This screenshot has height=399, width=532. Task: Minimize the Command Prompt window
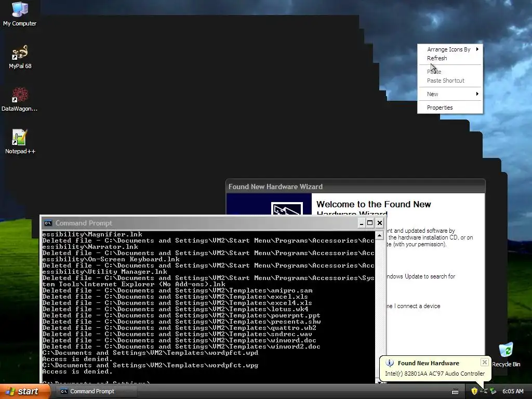coord(362,223)
